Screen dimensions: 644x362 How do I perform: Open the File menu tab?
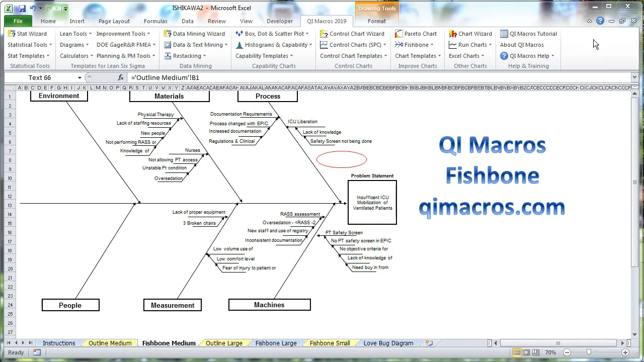pos(18,21)
